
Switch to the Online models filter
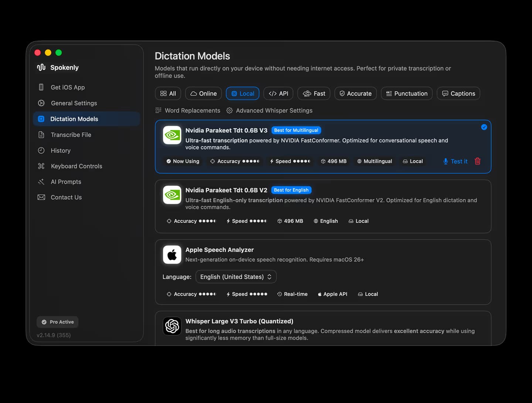(203, 93)
